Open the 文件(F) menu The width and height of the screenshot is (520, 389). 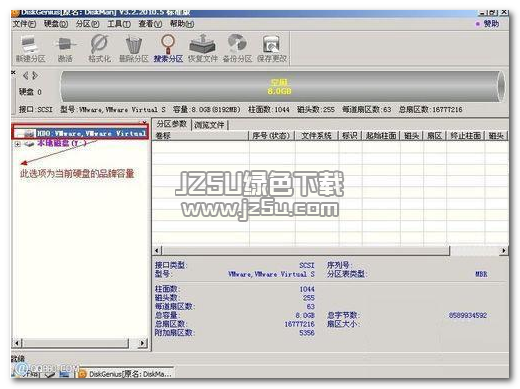pos(24,24)
